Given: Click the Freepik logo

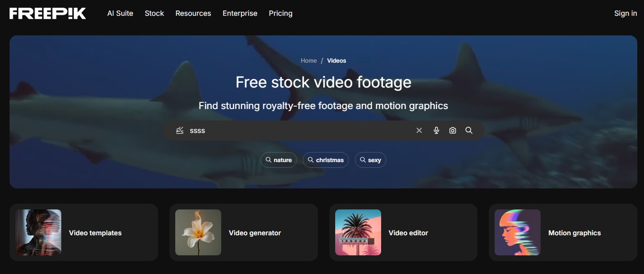Looking at the screenshot, I should click(x=48, y=13).
